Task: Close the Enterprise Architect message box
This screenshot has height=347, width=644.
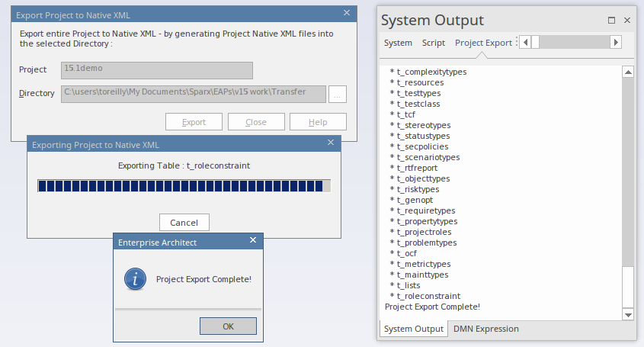Action: [x=254, y=242]
